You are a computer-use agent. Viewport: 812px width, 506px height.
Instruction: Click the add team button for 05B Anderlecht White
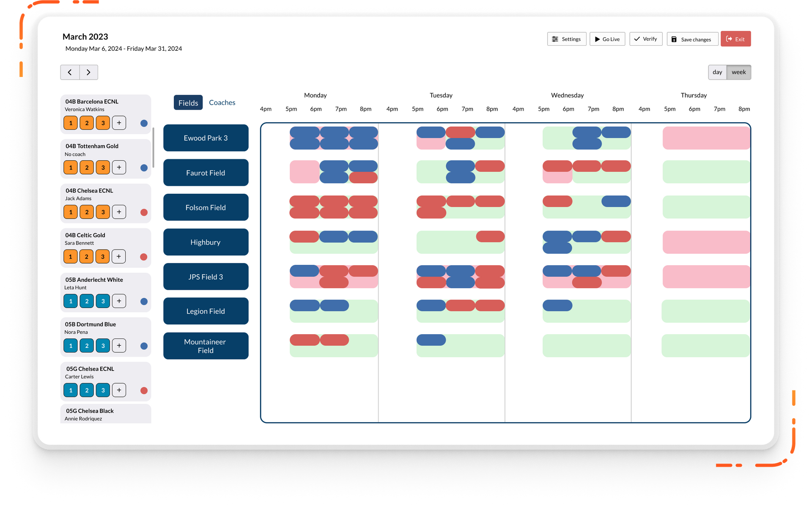(x=119, y=301)
